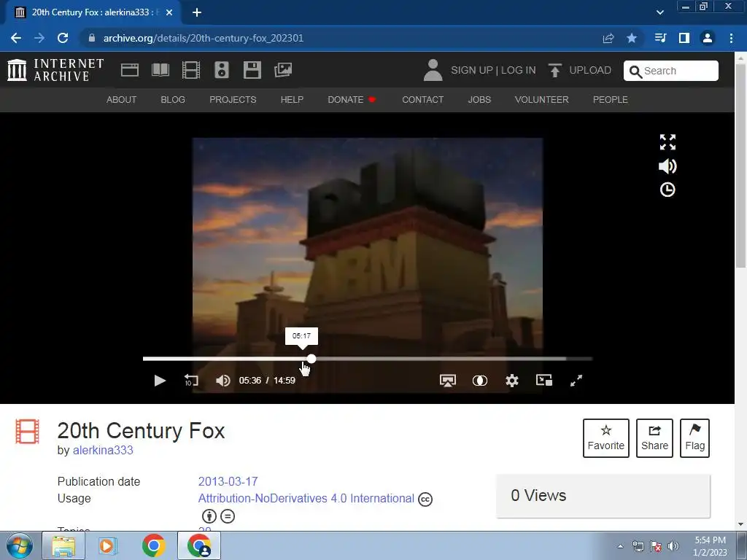The width and height of the screenshot is (747, 560).
Task: Mute the player volume icon in control bar
Action: (222, 381)
